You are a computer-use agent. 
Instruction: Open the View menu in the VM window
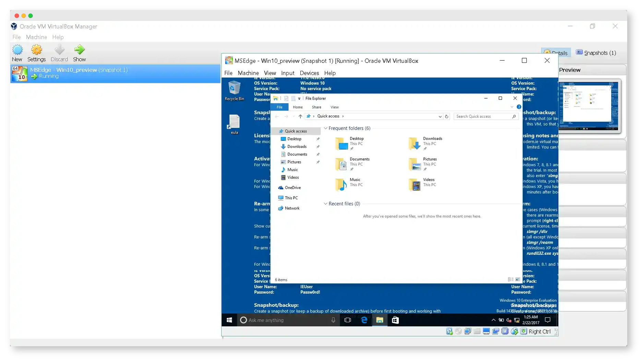[x=270, y=73]
